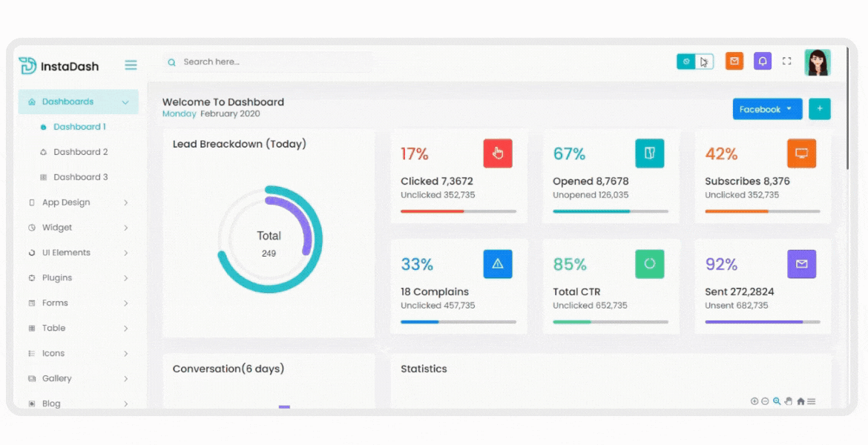Click the Statistics chart zoom-out icon
868x445 pixels.
(765, 401)
